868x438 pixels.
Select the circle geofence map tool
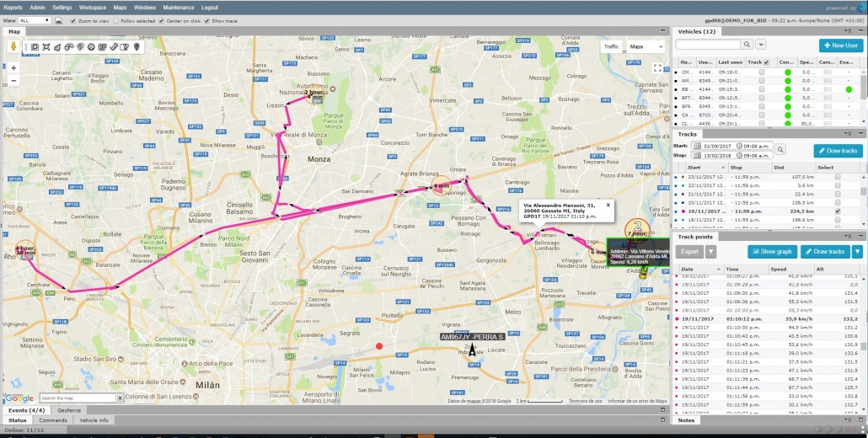pyautogui.click(x=91, y=47)
